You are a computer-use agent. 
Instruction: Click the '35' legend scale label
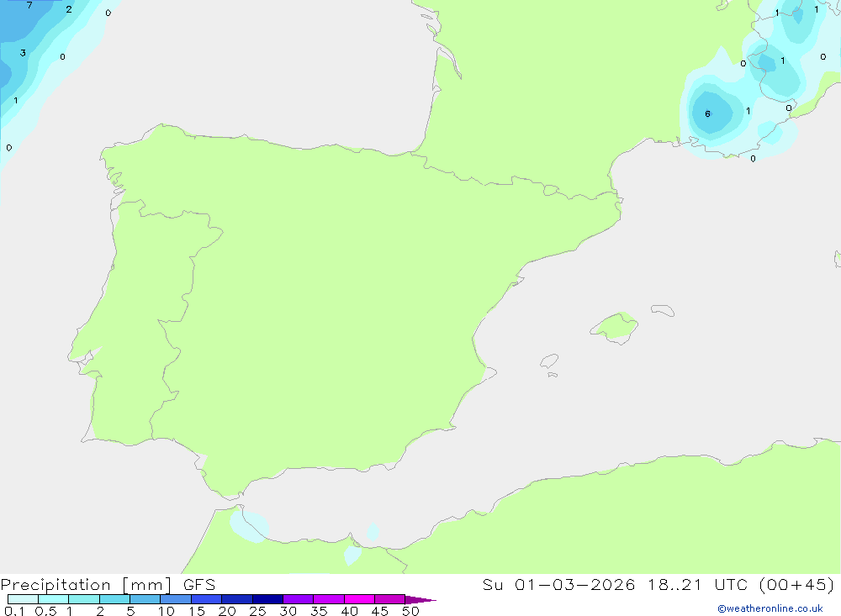(x=319, y=611)
